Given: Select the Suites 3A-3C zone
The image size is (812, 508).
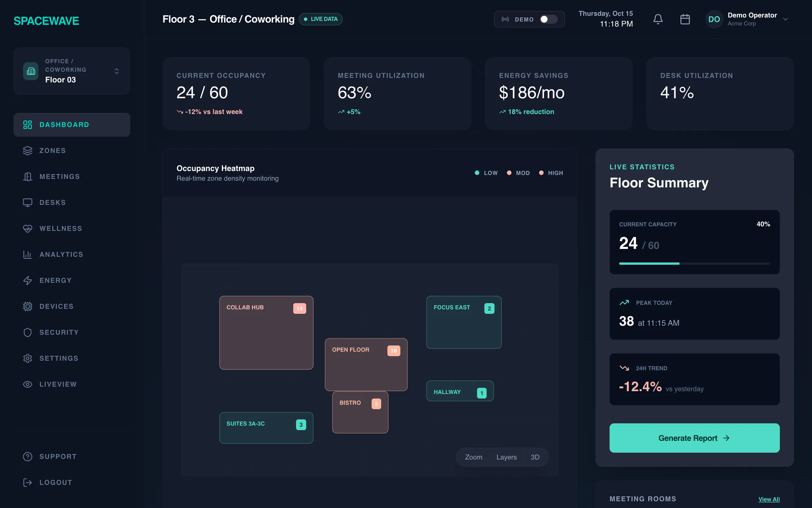Looking at the screenshot, I should (x=266, y=428).
